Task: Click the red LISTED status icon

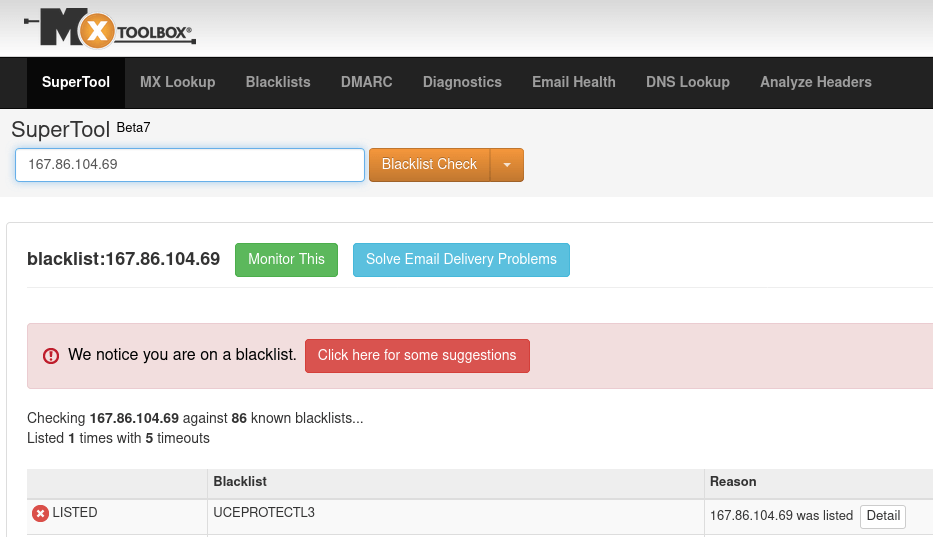Action: [x=40, y=514]
